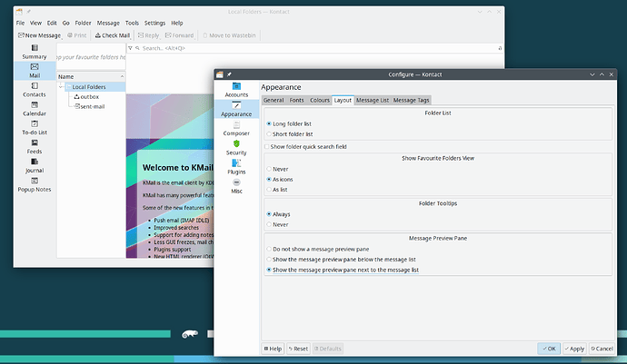Select Appearance in Configure dialog sidebar
The width and height of the screenshot is (627, 364).
(x=236, y=109)
